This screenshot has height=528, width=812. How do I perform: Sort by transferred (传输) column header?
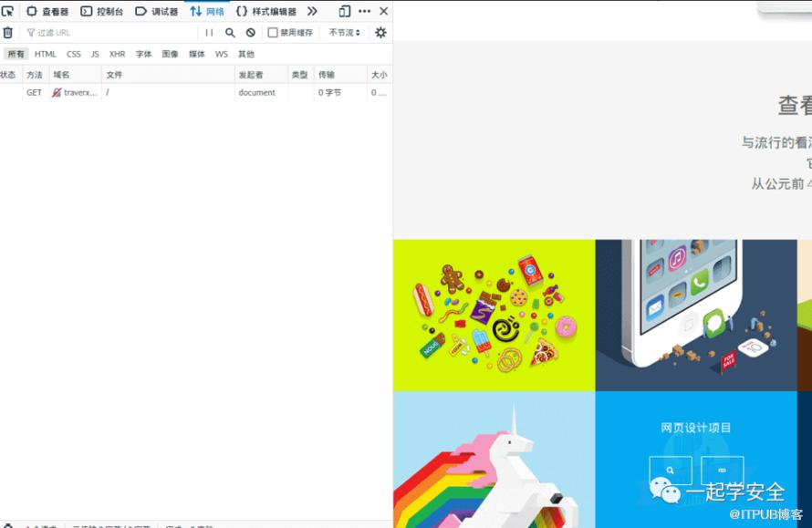point(340,75)
